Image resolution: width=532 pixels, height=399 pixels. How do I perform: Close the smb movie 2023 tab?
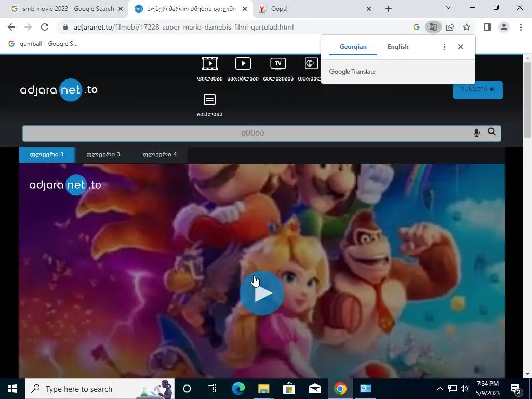pos(121,9)
